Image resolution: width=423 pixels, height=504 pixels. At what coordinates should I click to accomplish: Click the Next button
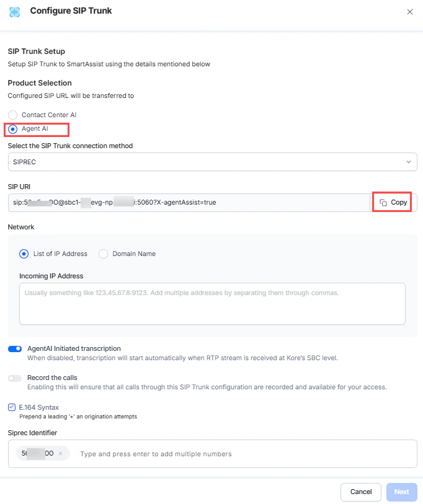click(401, 492)
